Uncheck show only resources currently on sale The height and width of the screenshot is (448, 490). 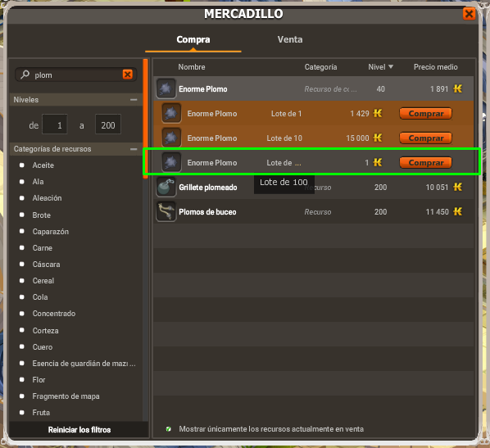(x=169, y=429)
